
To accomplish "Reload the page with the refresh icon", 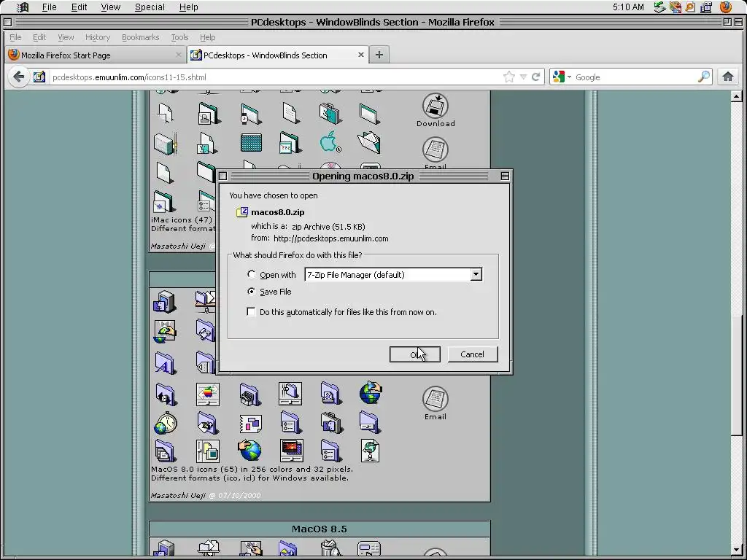I will click(x=536, y=77).
